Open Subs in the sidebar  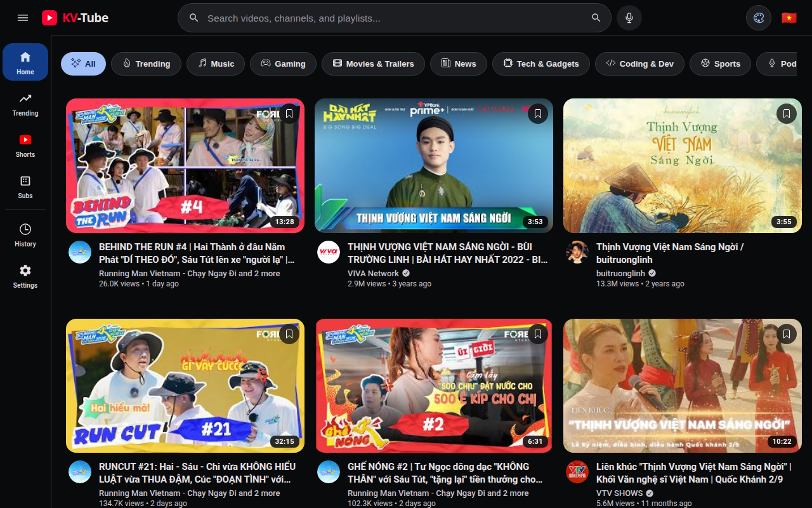click(x=25, y=187)
